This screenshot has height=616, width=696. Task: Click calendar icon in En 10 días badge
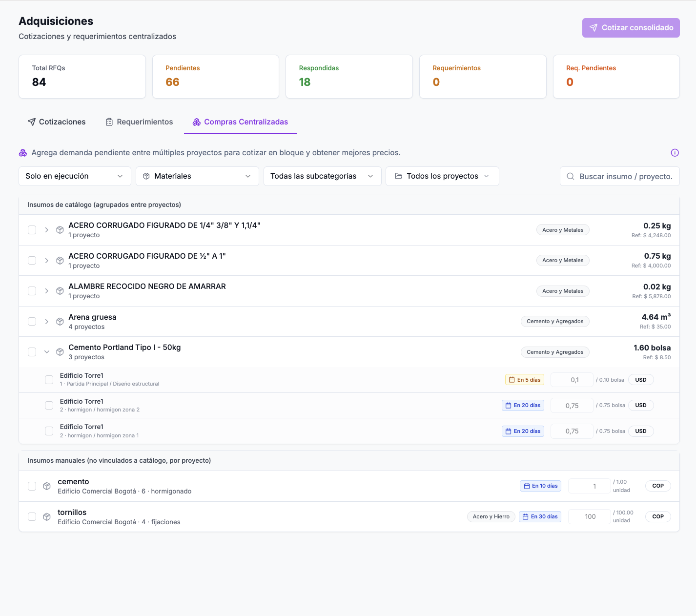[x=527, y=486]
